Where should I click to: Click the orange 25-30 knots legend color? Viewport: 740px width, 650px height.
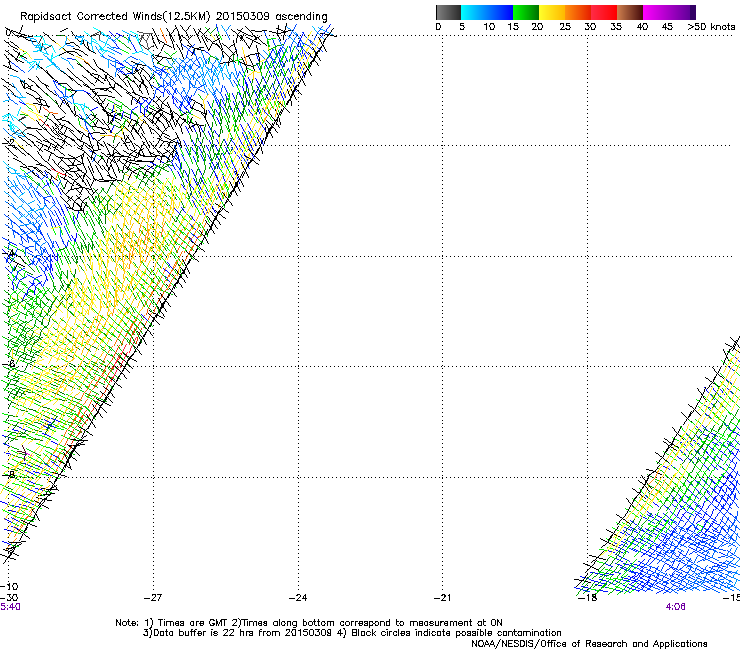click(578, 12)
